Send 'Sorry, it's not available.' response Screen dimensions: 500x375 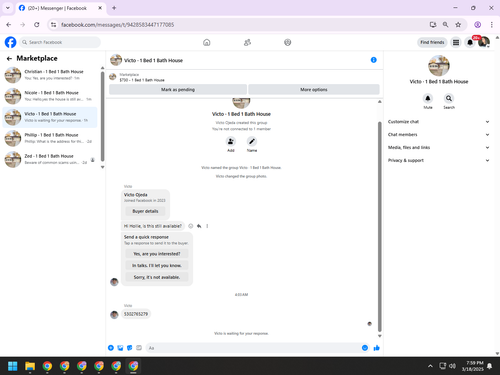click(x=157, y=277)
